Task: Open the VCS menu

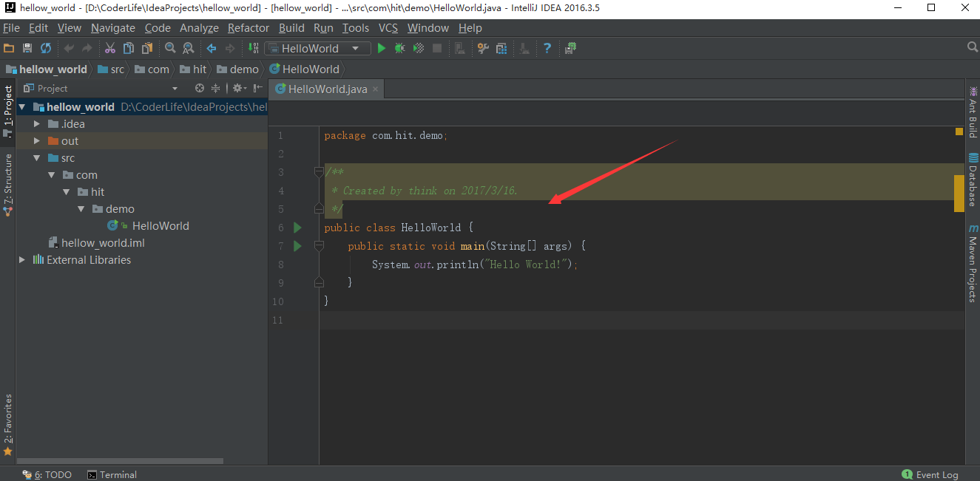Action: 388,28
